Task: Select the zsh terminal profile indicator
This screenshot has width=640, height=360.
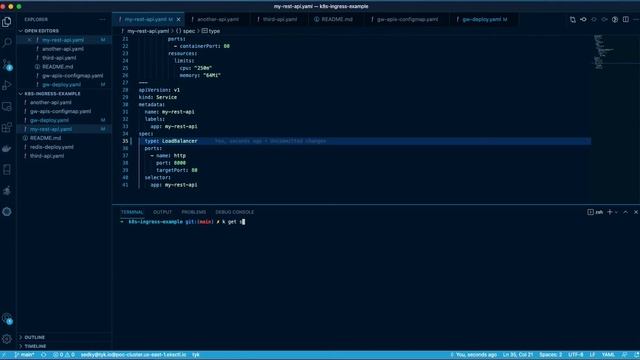Action: pyautogui.click(x=595, y=212)
